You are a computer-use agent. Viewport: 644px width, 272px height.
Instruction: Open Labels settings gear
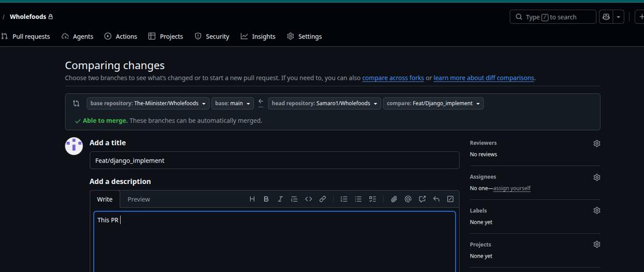[x=597, y=210]
